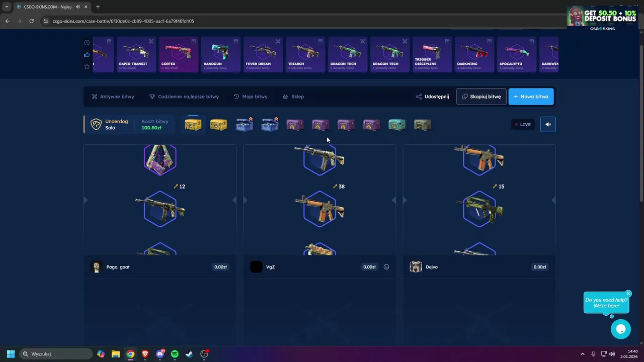Click the center rifle in VgZ's reel
644x362 pixels.
point(319,209)
